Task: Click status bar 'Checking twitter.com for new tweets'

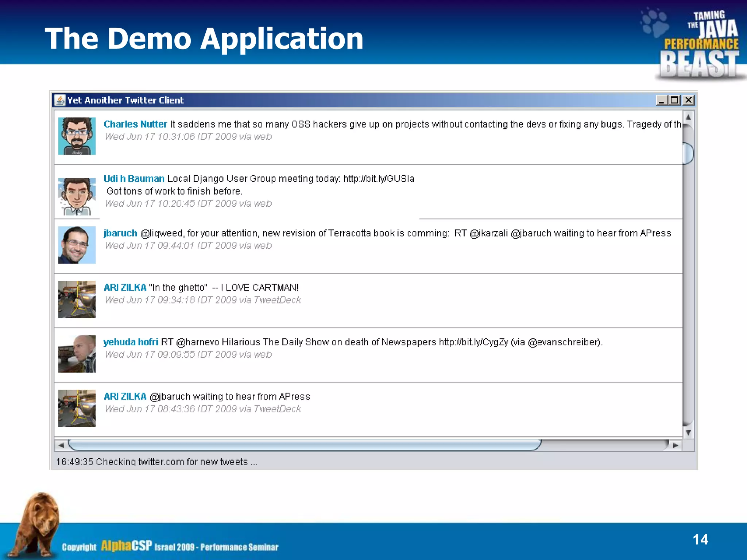Action: coord(156,462)
